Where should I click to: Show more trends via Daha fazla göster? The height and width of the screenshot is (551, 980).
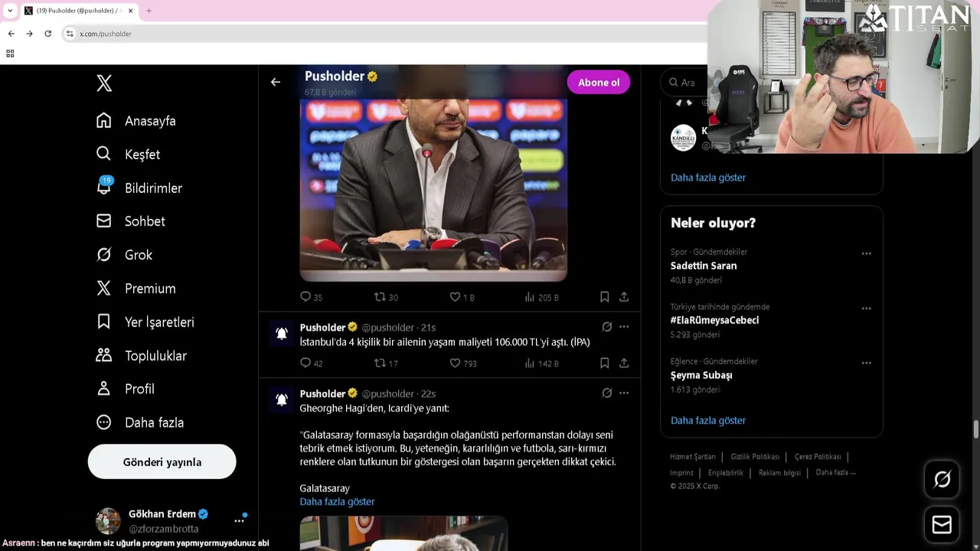pyautogui.click(x=708, y=421)
